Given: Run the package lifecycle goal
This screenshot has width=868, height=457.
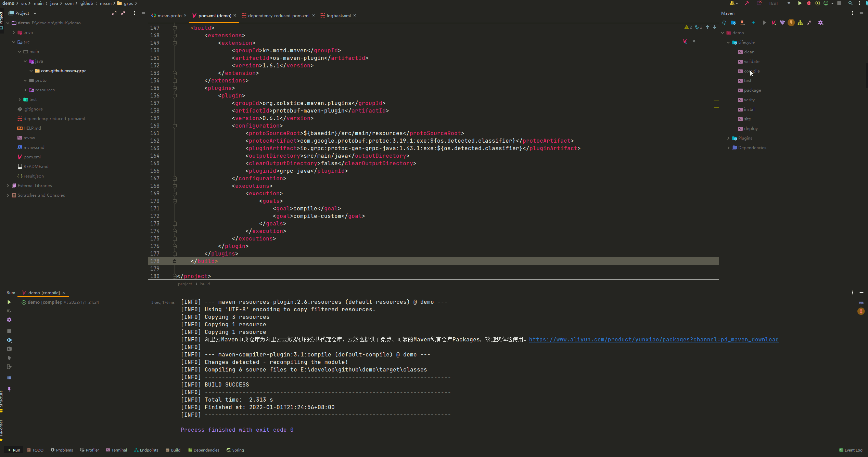Looking at the screenshot, I should point(752,90).
